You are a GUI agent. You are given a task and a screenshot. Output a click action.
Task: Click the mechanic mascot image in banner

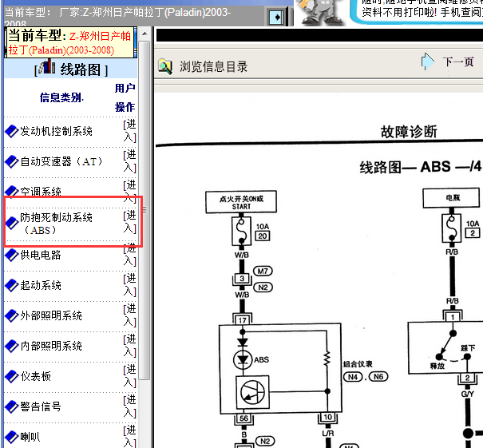(x=320, y=12)
